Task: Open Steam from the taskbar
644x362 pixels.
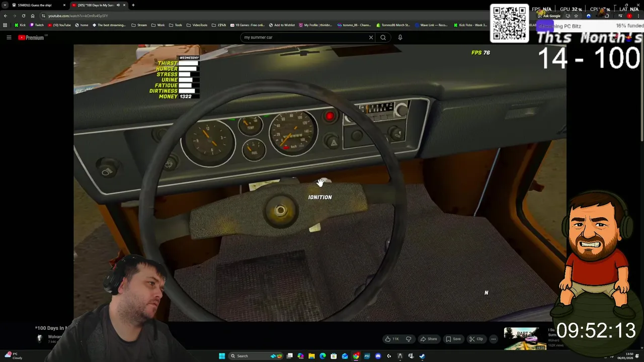Action: pos(422,356)
